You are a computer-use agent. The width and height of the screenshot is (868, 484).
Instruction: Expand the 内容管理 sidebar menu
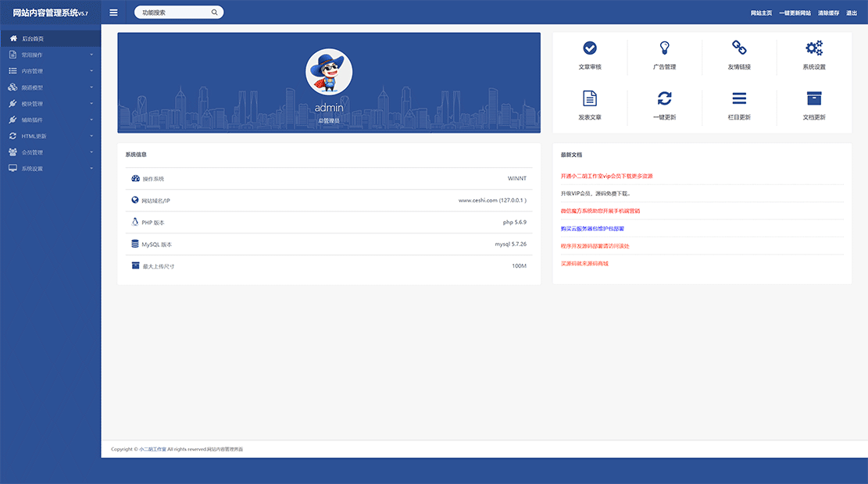[x=31, y=70]
